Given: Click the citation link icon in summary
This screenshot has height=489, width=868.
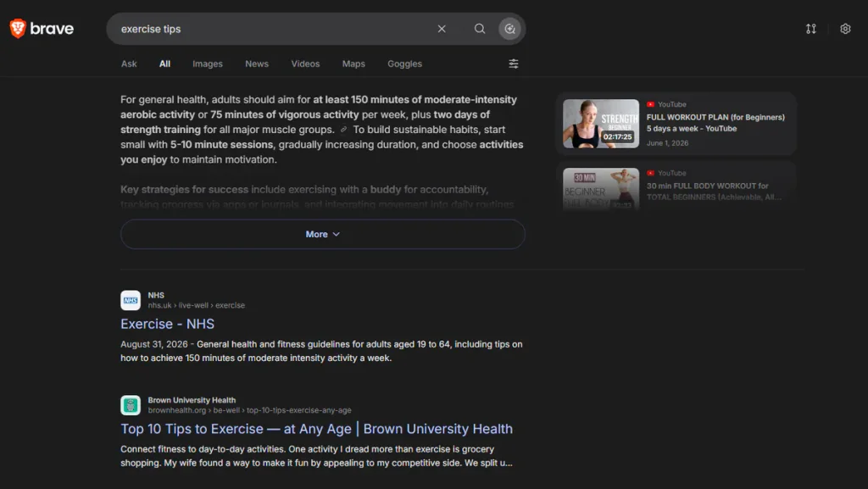Looking at the screenshot, I should pyautogui.click(x=344, y=130).
